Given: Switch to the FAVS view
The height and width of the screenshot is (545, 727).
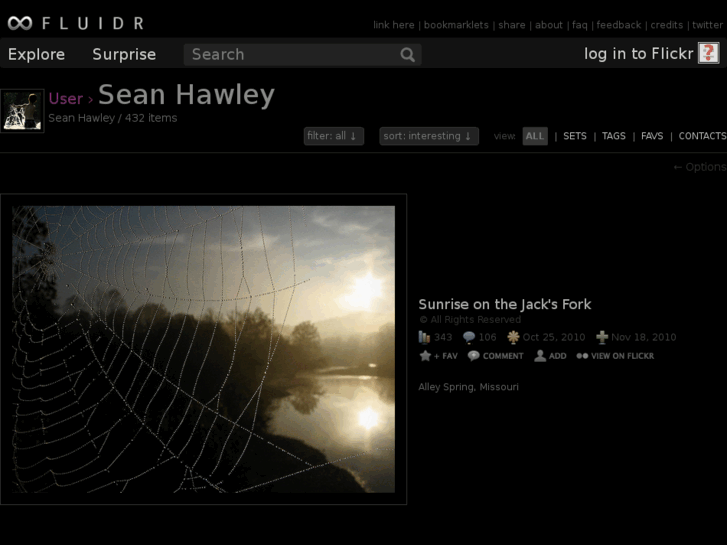Looking at the screenshot, I should pyautogui.click(x=652, y=136).
